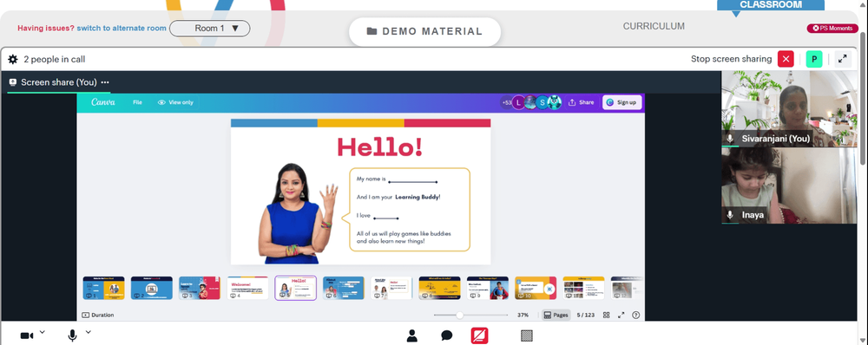Screen dimensions: 868x345
Task: Click the +53 collaborators badge
Action: [506, 102]
